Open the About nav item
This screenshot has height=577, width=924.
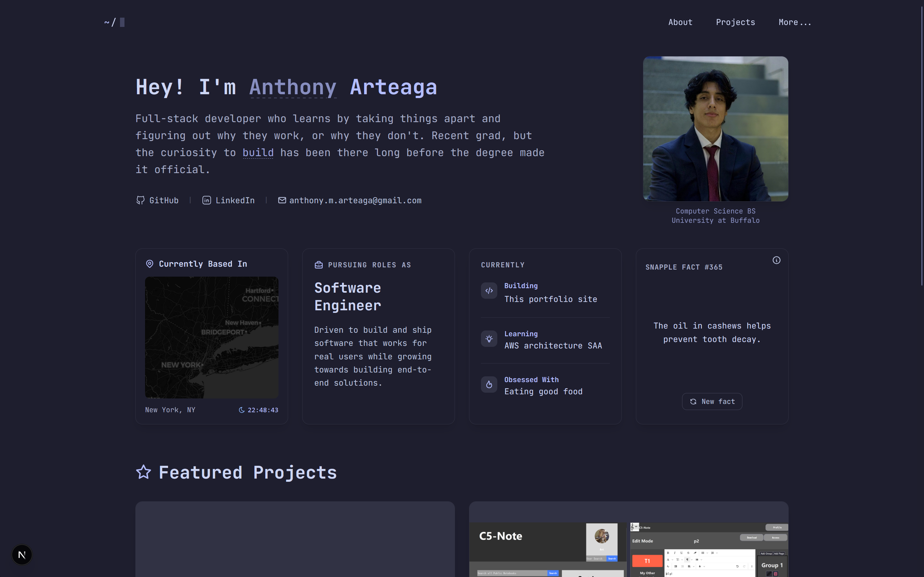pyautogui.click(x=680, y=22)
